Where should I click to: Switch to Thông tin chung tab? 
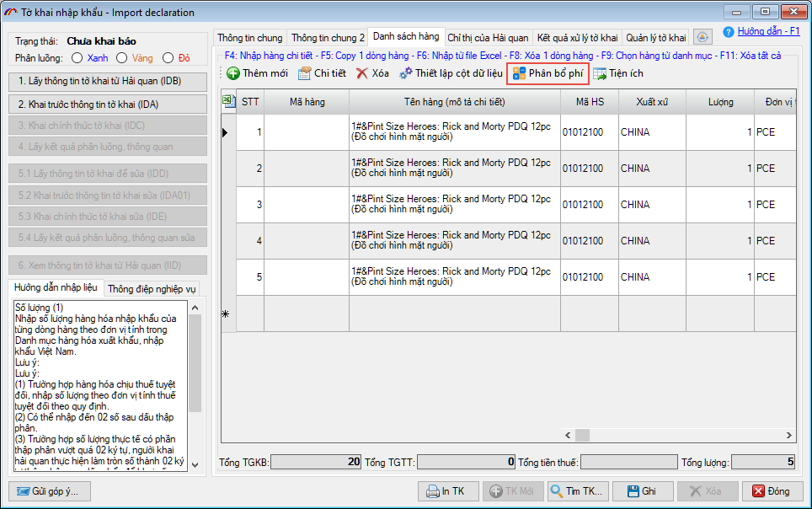(x=250, y=38)
